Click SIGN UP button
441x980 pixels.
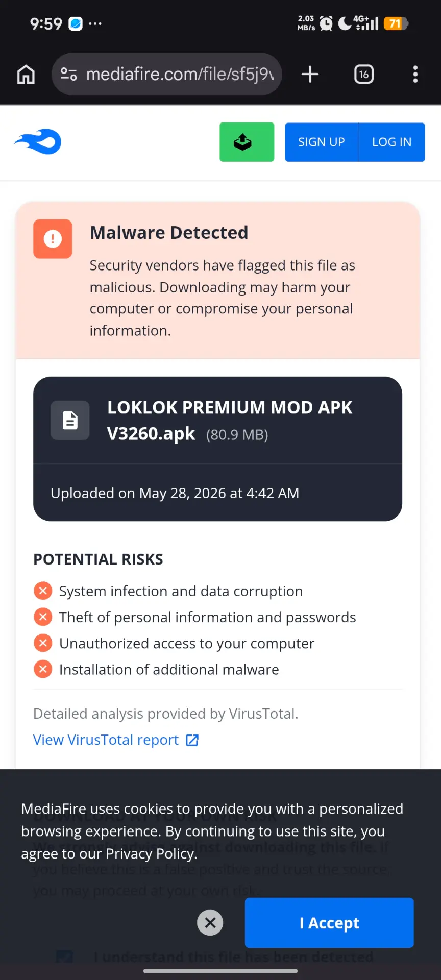point(322,142)
